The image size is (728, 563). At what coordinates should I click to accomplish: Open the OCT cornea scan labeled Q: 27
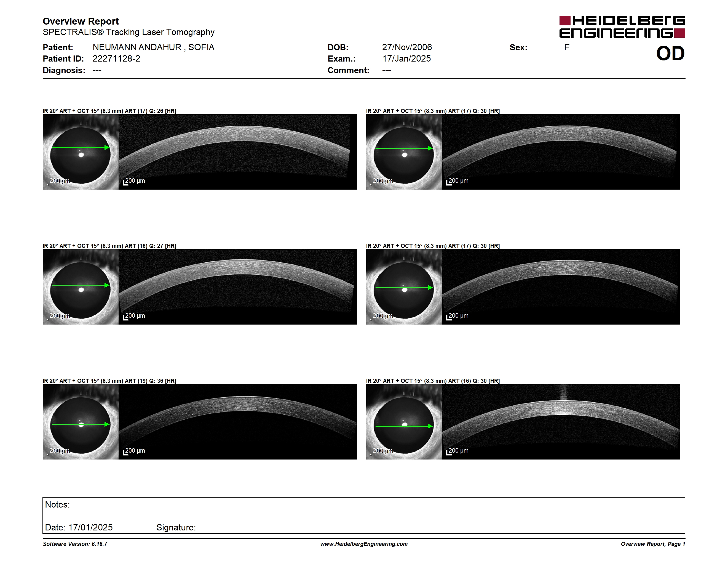click(238, 287)
